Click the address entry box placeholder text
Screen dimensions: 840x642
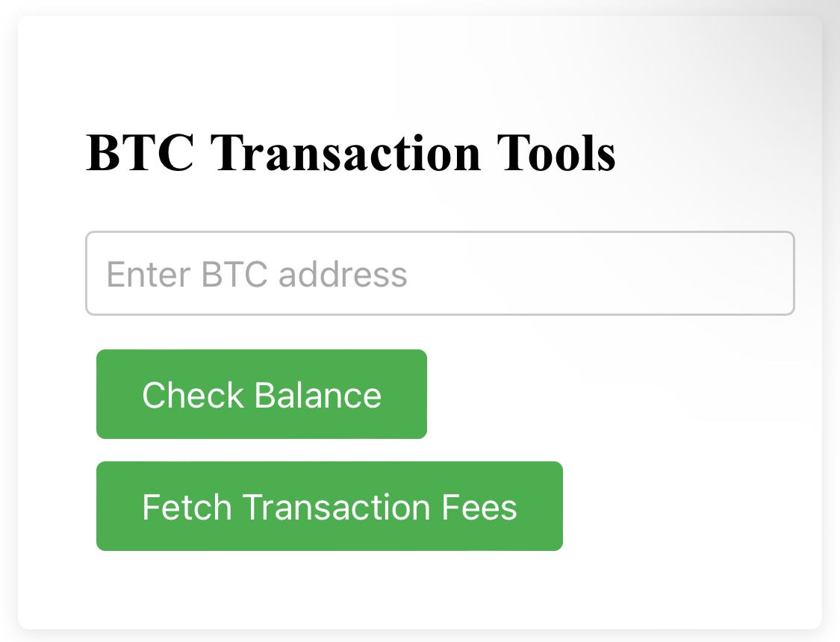click(x=258, y=273)
